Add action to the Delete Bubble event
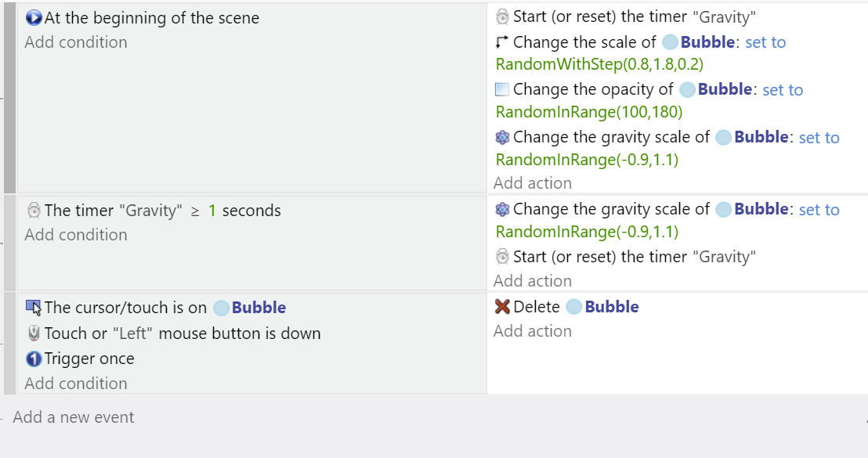Screen dimensions: 868x458 coord(533,331)
